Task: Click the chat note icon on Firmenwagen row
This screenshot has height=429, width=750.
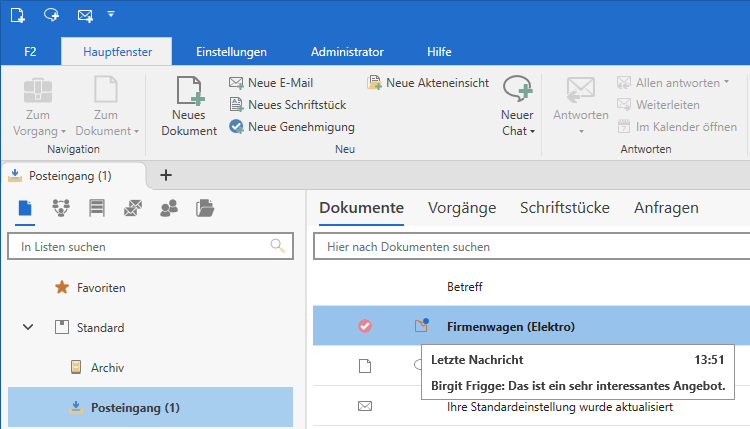Action: (x=421, y=325)
